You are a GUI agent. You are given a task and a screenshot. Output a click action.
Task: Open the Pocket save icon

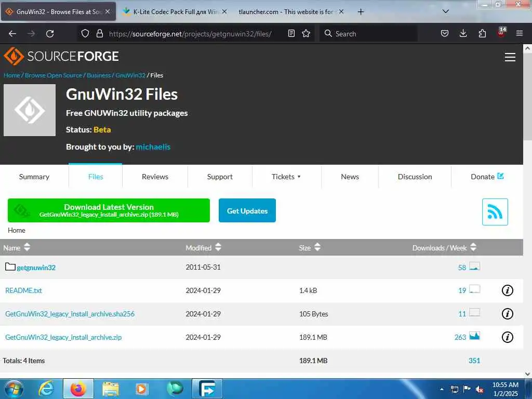[x=445, y=33]
